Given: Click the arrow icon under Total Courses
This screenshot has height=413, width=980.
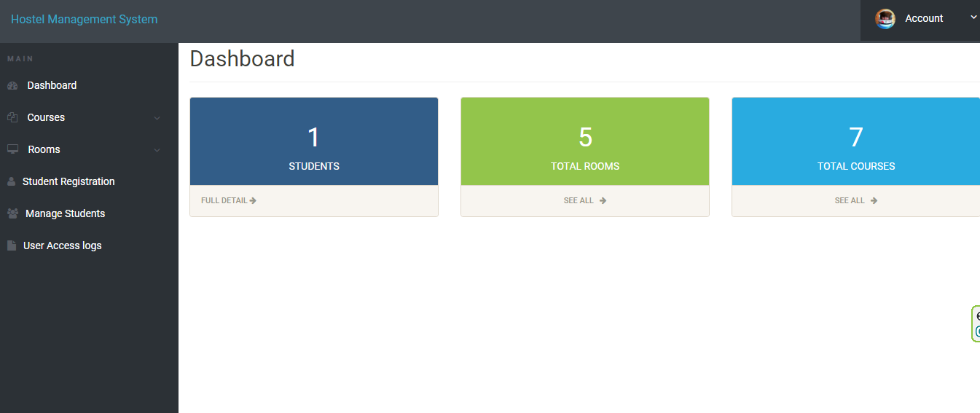Looking at the screenshot, I should [874, 200].
